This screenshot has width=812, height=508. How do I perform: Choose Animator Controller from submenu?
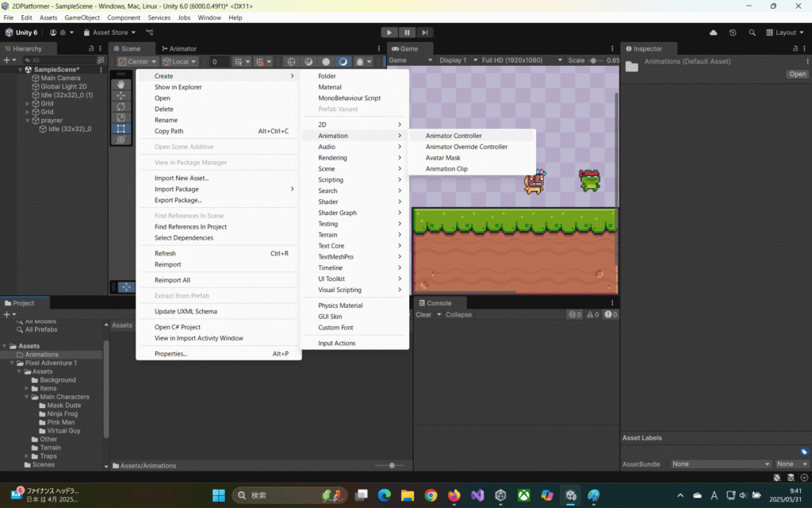click(x=471, y=136)
